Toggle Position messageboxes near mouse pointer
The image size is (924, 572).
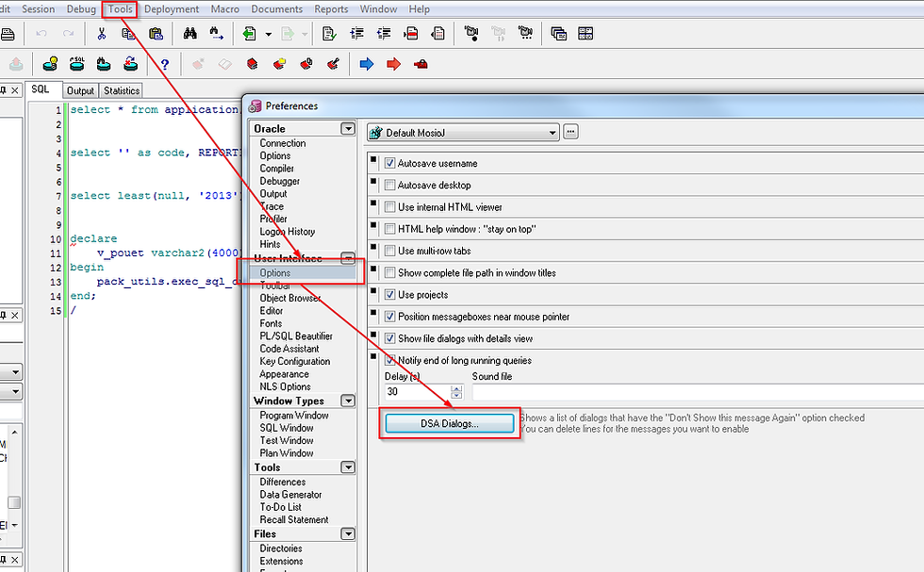click(389, 317)
